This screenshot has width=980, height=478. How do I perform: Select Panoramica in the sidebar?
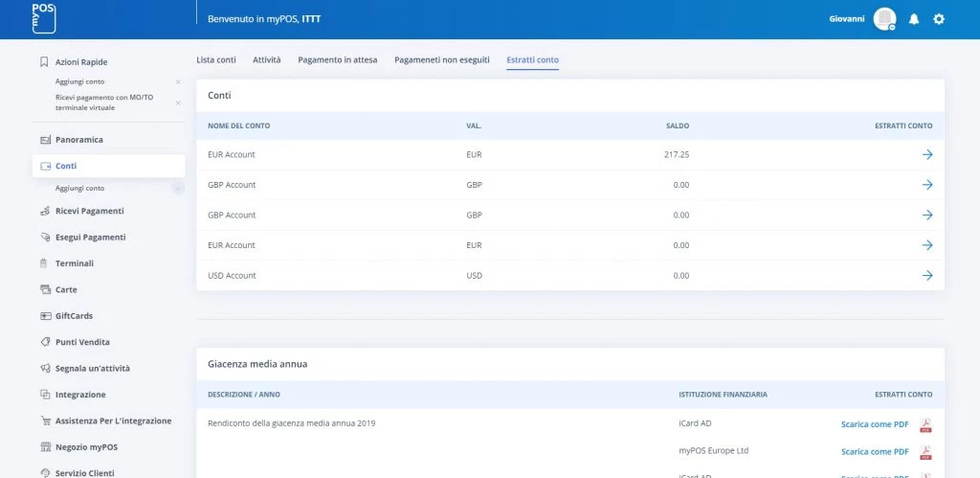pos(78,140)
